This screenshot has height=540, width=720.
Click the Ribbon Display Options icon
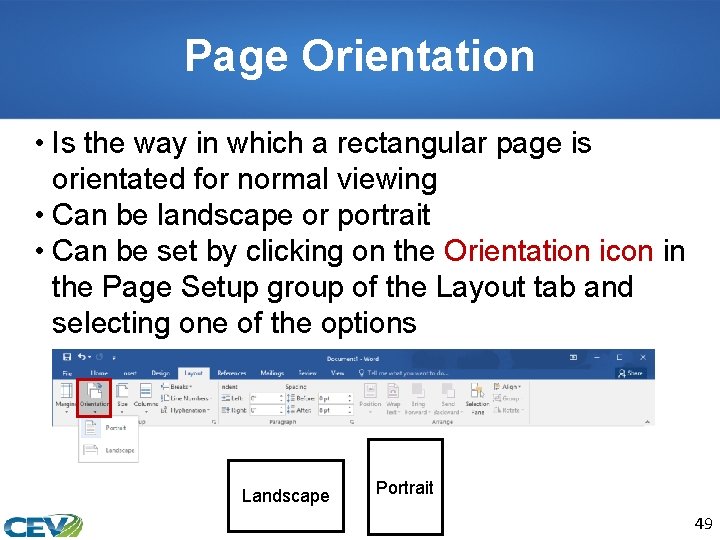click(x=574, y=357)
